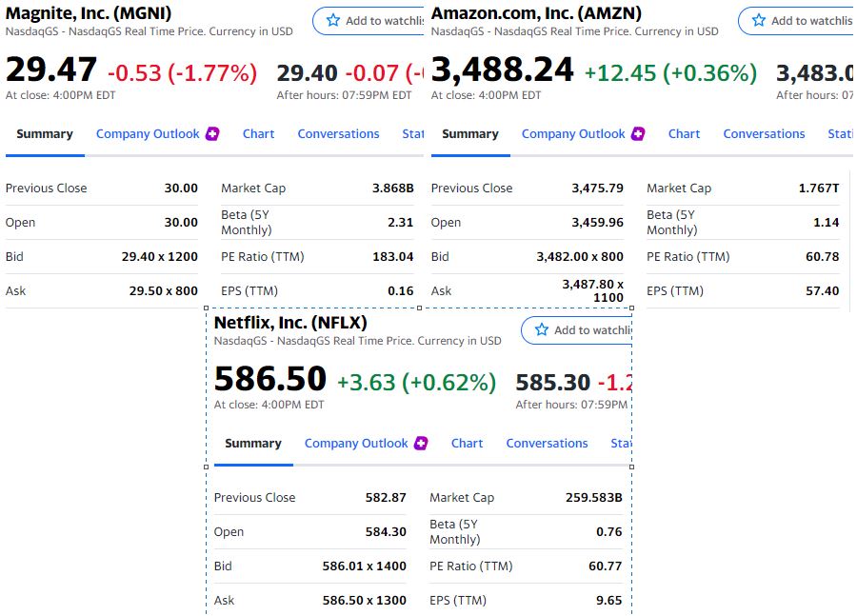Click Netflix's Ask value 586.50 x 1300

365,600
